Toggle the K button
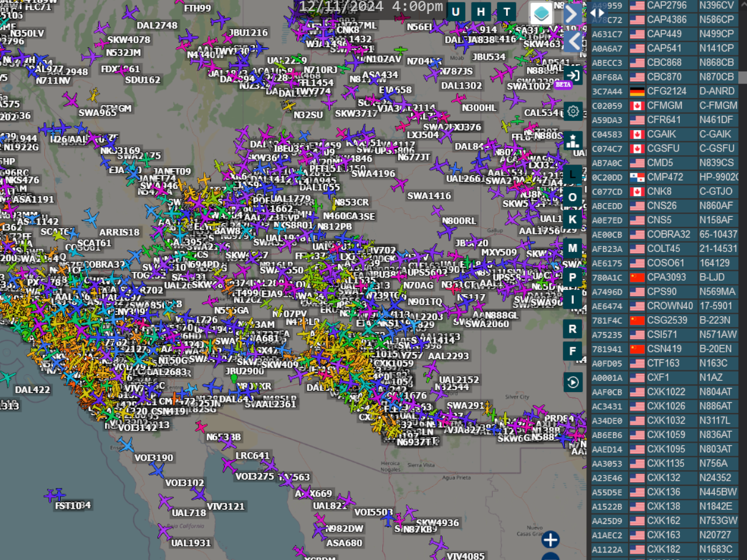 tap(573, 220)
